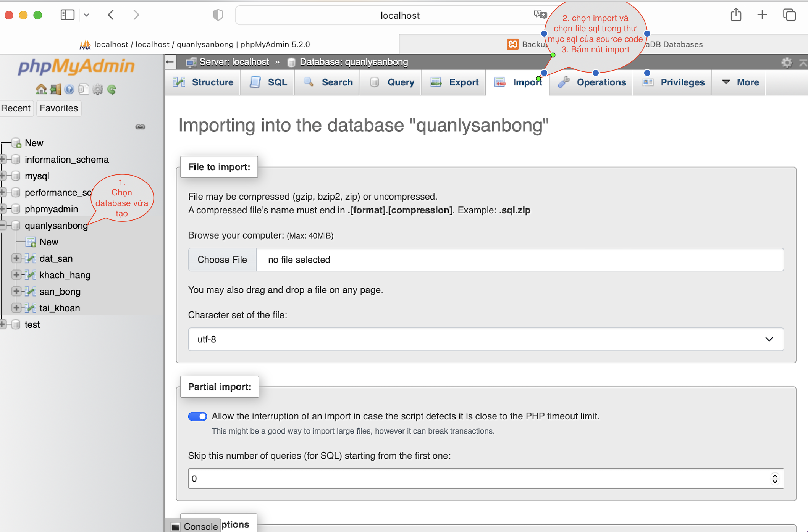Viewport: 808px width, 532px height.
Task: Expand the mysql database node
Action: click(x=3, y=176)
